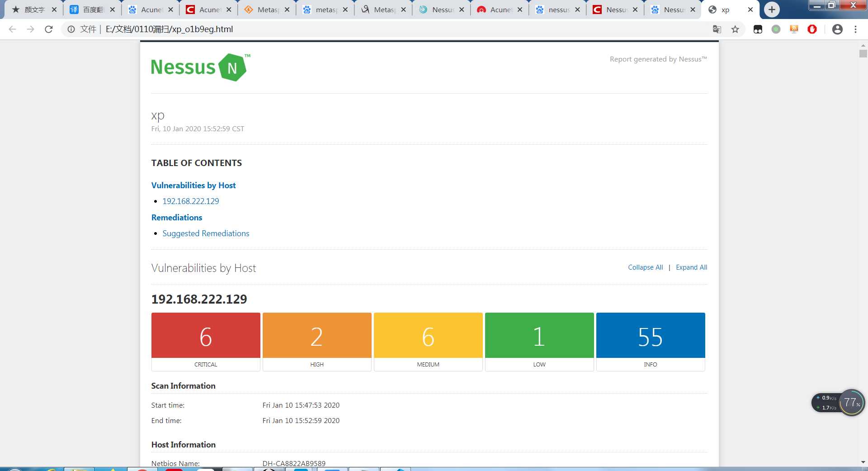Open the Remediations contents link
Screen dimensions: 868x471
coord(177,218)
